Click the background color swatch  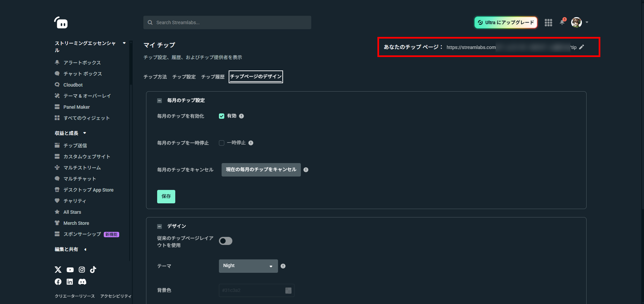tap(288, 291)
